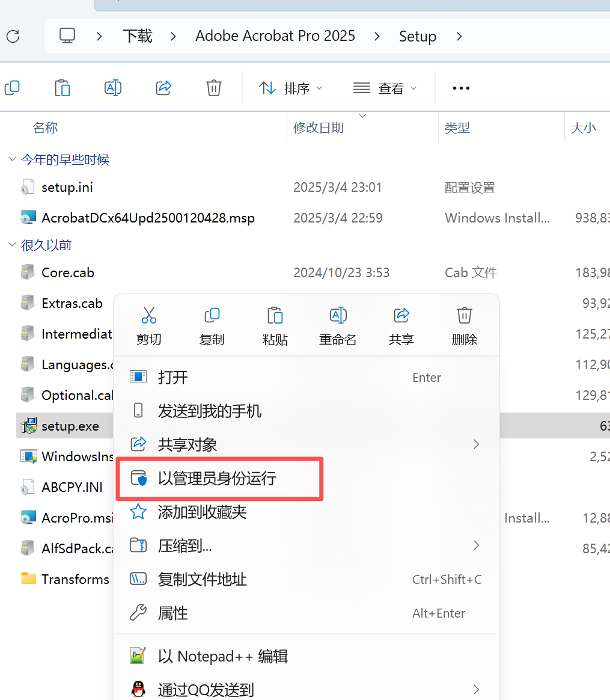
Task: Click the Core.cab file icon
Action: 28,272
